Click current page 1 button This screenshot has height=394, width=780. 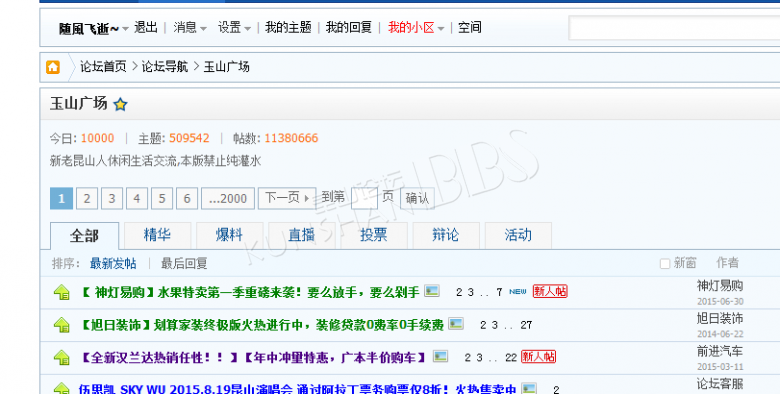pos(62,198)
